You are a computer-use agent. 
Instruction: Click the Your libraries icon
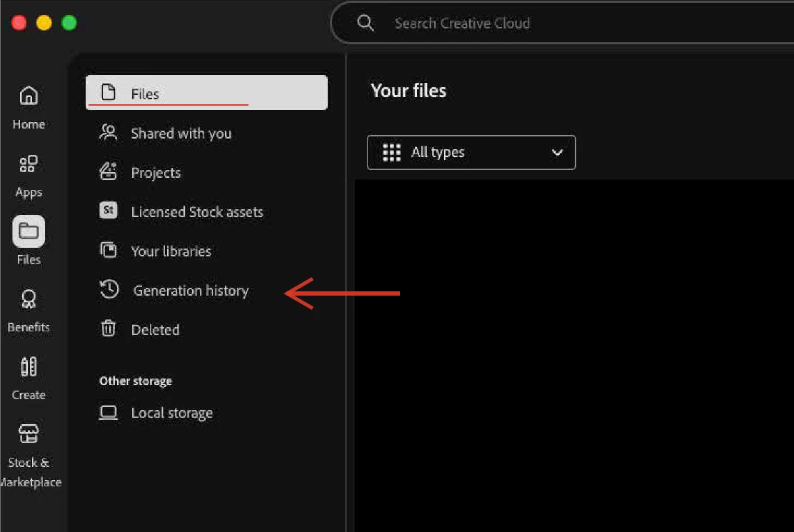point(109,249)
